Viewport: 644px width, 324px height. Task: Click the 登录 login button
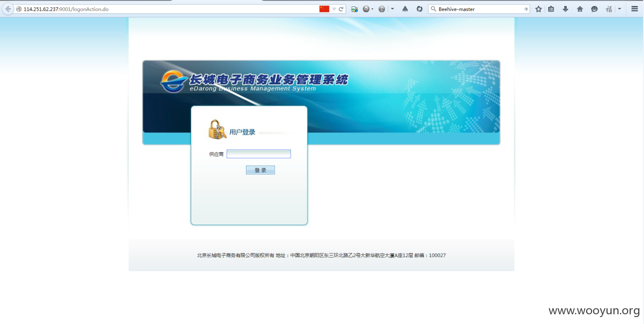[260, 170]
